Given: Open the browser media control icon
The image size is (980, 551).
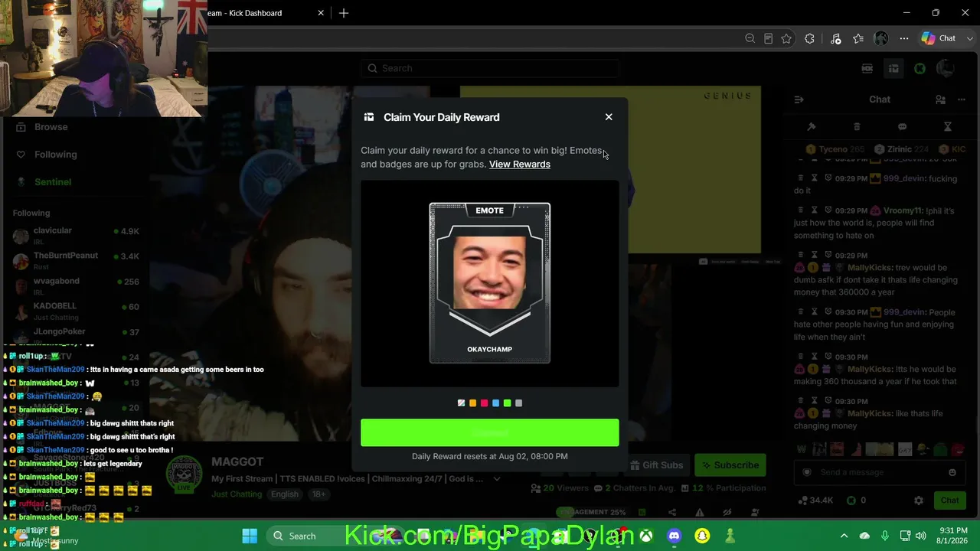Looking at the screenshot, I should (x=835, y=38).
